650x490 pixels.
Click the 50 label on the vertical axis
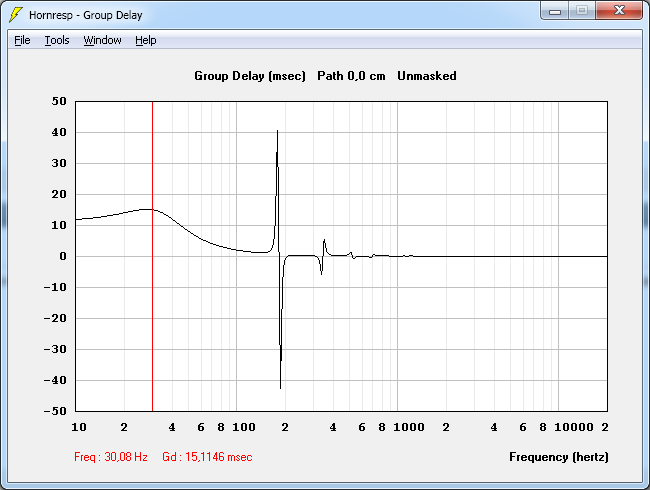[59, 101]
